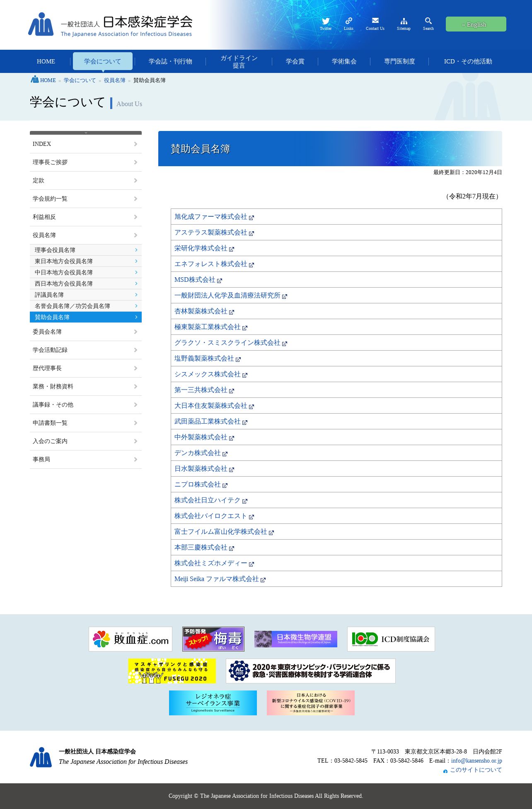Select 学会について in main navigation
The width and height of the screenshot is (532, 809).
tap(103, 61)
